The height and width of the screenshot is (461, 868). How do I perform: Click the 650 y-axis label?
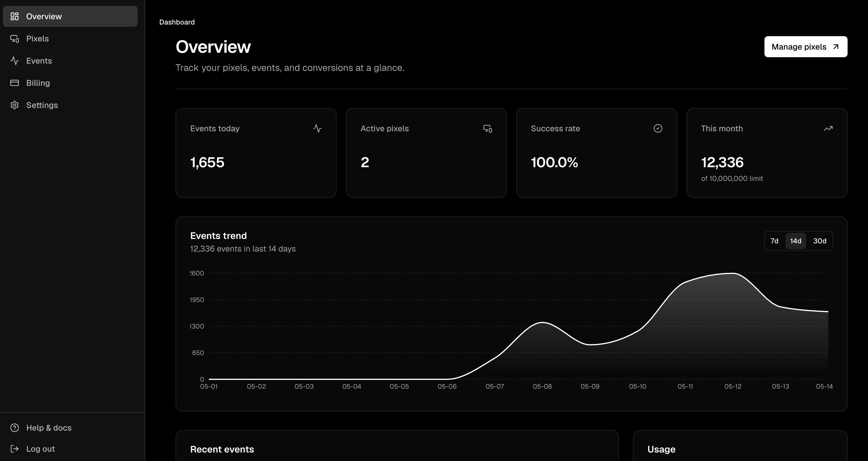(x=198, y=353)
